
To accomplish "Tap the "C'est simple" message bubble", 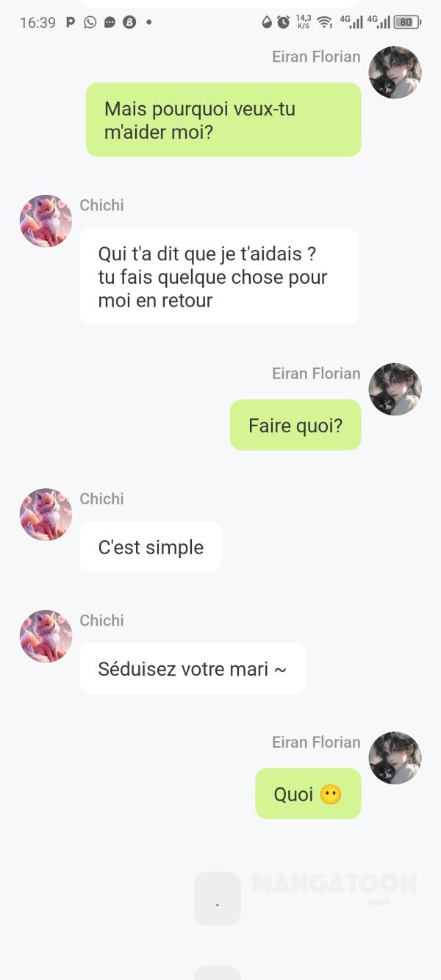I will tap(151, 547).
